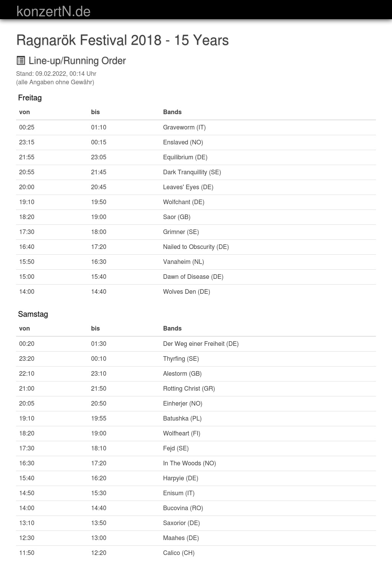Click the Alestorm (GB) band entry

coord(182,373)
